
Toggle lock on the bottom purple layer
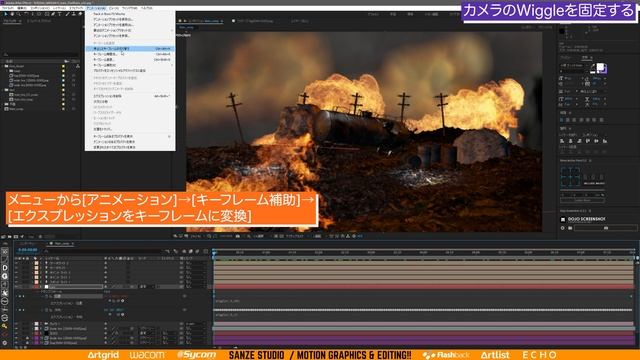click(x=27, y=343)
